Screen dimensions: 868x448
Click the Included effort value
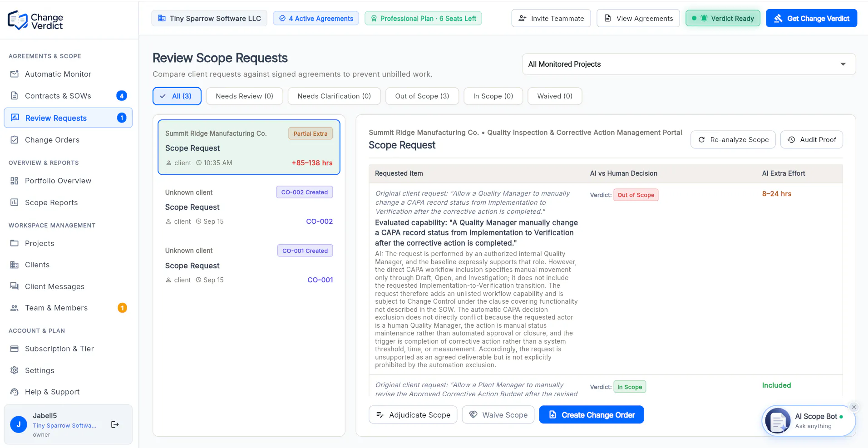tap(776, 385)
